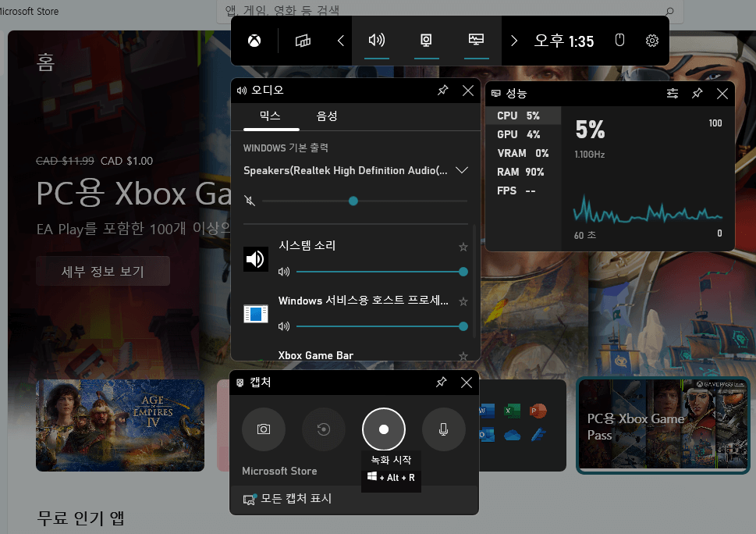756x534 pixels.
Task: Click the 홈 heading in Store
Action: (x=46, y=62)
